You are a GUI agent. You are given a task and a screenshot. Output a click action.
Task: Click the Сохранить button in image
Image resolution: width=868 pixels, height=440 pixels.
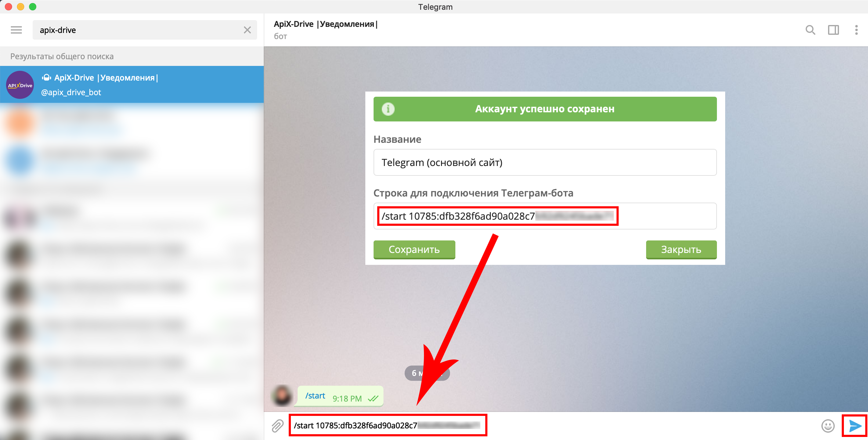click(414, 249)
